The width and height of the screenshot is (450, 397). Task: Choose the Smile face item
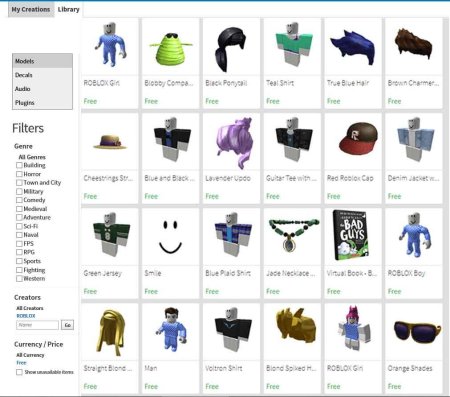[170, 237]
